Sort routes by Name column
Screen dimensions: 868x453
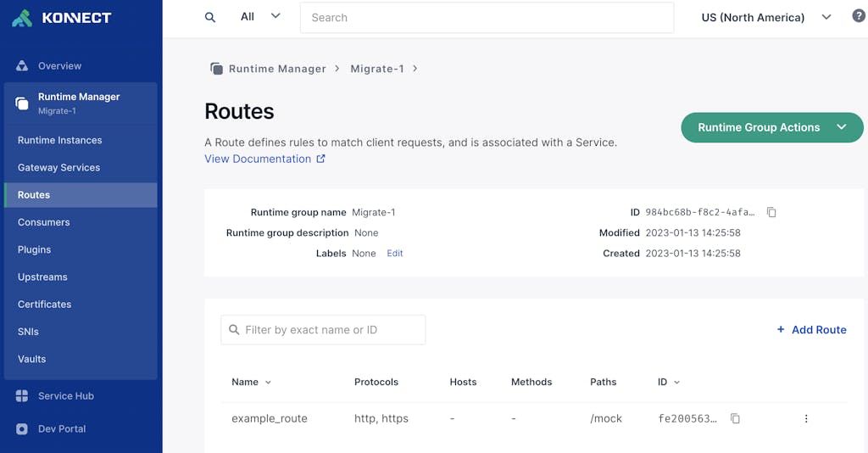[251, 382]
